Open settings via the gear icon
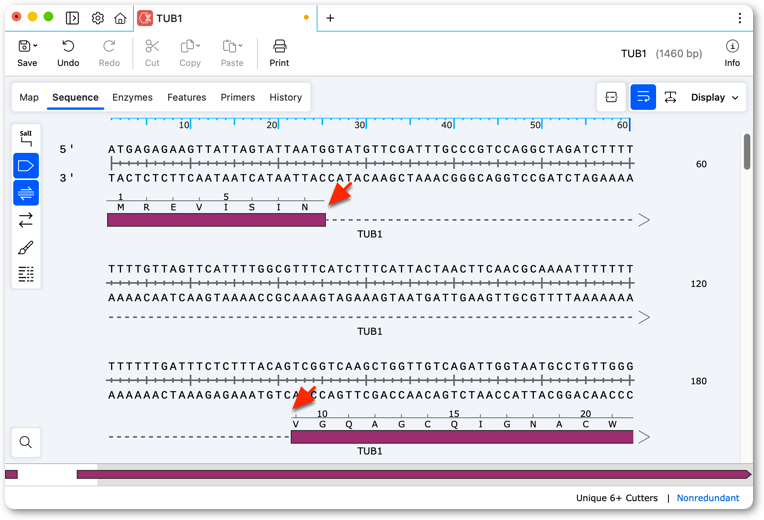Viewport: 764px width, 520px height. tap(97, 18)
